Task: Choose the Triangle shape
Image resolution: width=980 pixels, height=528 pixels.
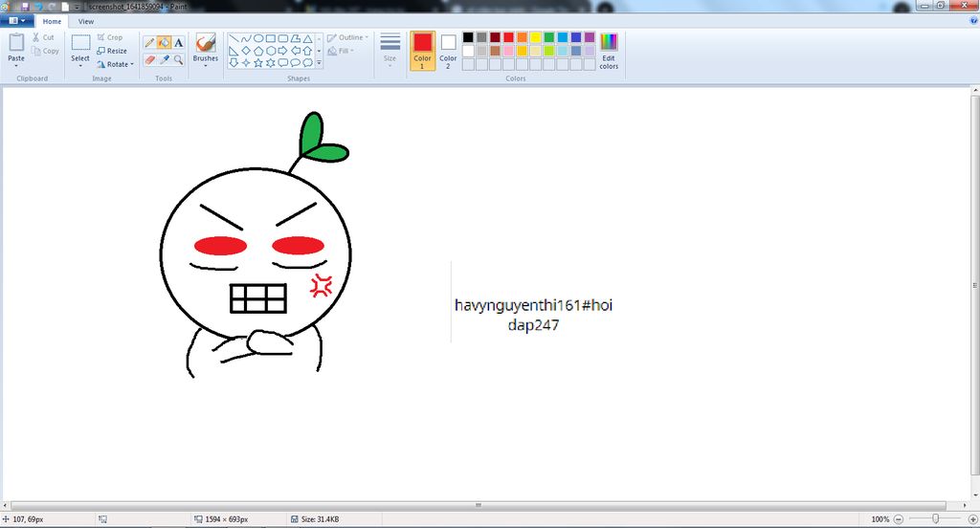Action: (307, 39)
